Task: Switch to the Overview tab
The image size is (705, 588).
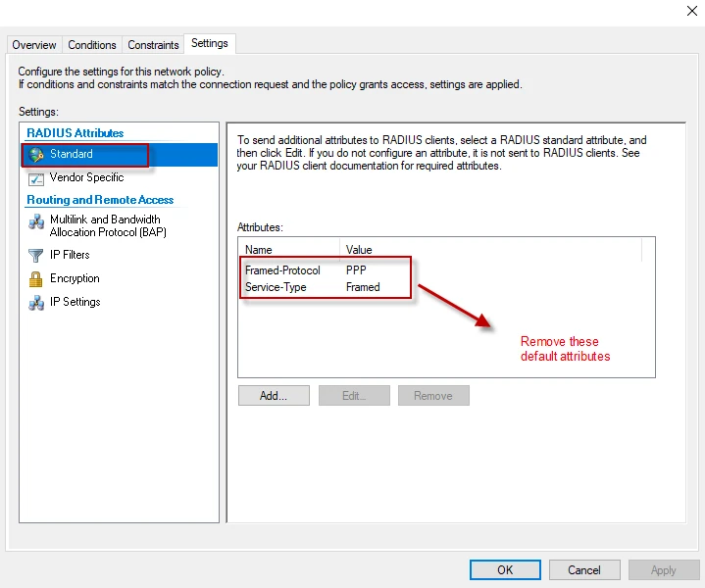Action: click(x=34, y=45)
